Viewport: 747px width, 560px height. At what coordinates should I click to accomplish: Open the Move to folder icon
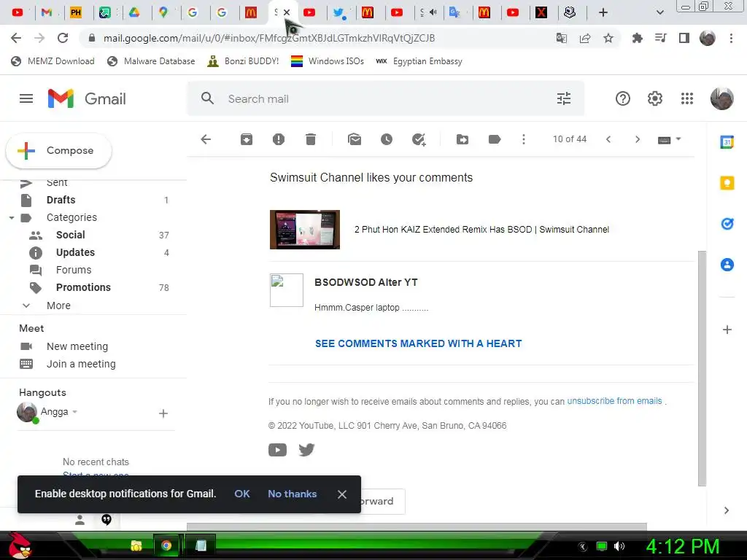pos(462,139)
